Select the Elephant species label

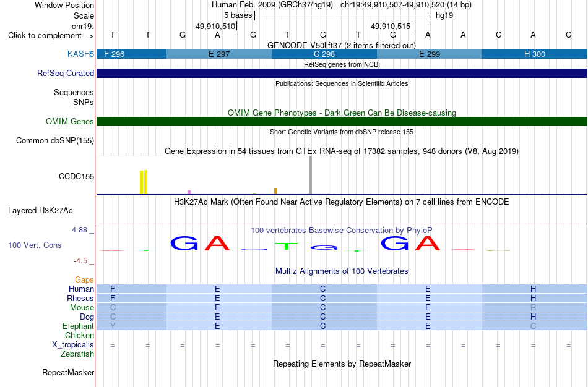point(79,326)
